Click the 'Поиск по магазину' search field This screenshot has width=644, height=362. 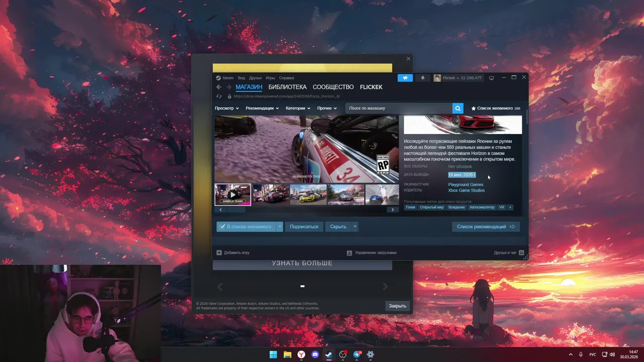(398, 108)
